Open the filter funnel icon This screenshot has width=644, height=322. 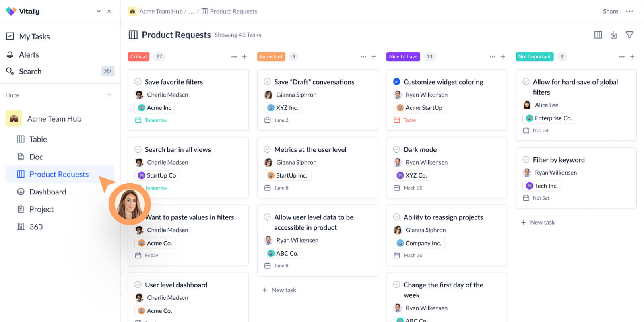[630, 35]
